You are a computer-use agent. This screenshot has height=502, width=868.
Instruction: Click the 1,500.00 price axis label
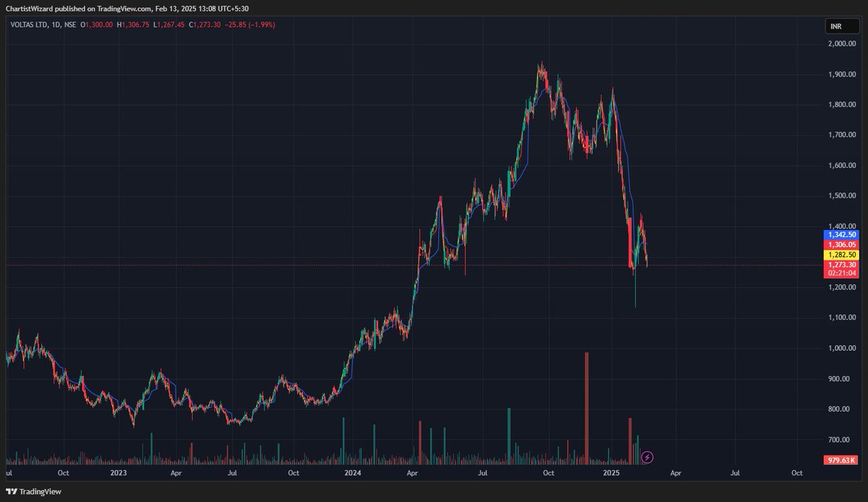pos(842,196)
